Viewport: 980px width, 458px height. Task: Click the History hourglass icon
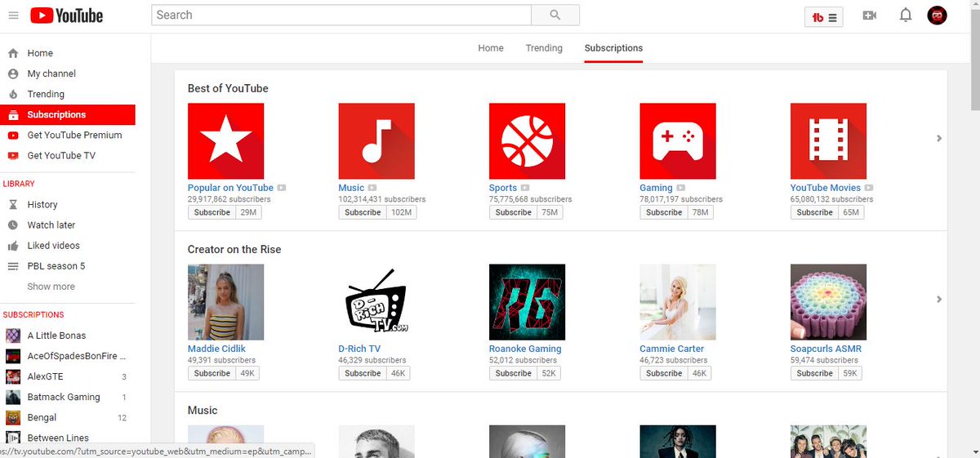[x=12, y=205]
